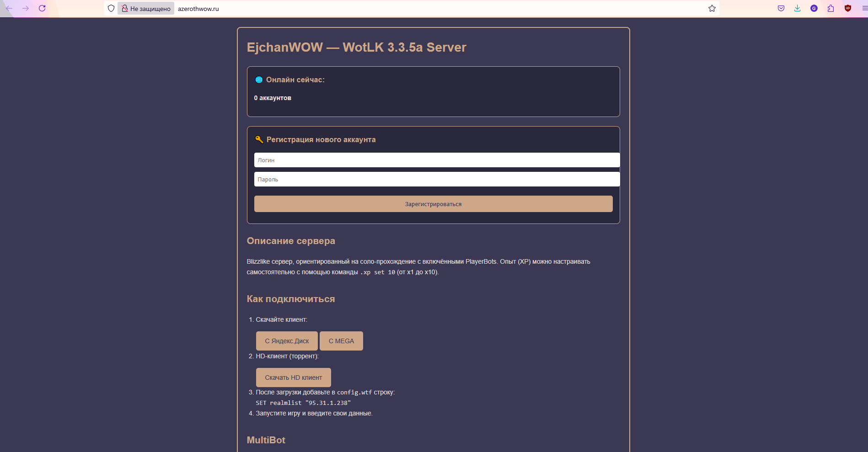This screenshot has height=452, width=868.
Task: Open the extensions puzzle piece icon
Action: click(x=830, y=8)
